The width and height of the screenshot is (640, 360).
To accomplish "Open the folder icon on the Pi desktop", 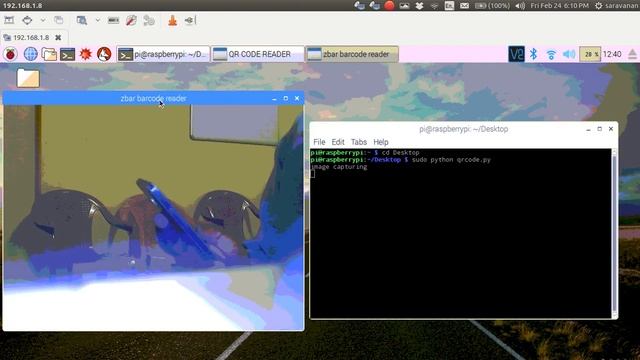I will coord(28,78).
